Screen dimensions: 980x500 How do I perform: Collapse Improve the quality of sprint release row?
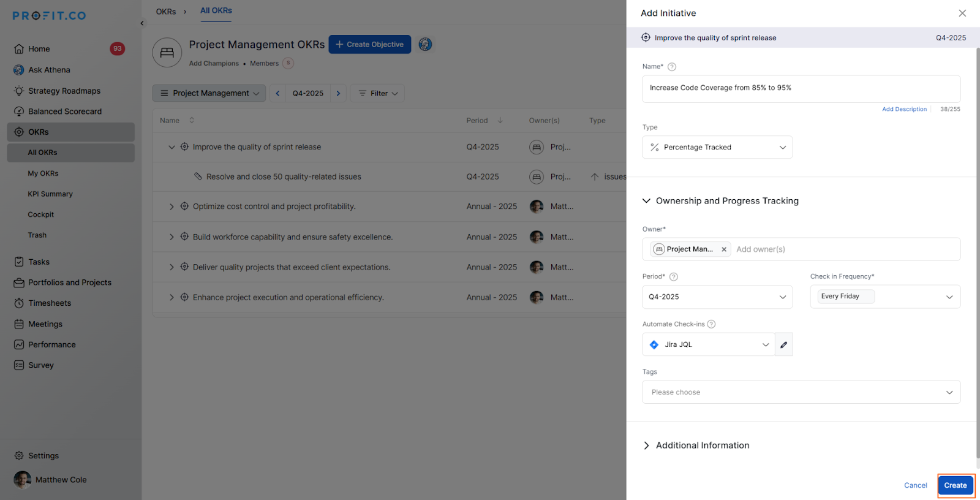(171, 147)
